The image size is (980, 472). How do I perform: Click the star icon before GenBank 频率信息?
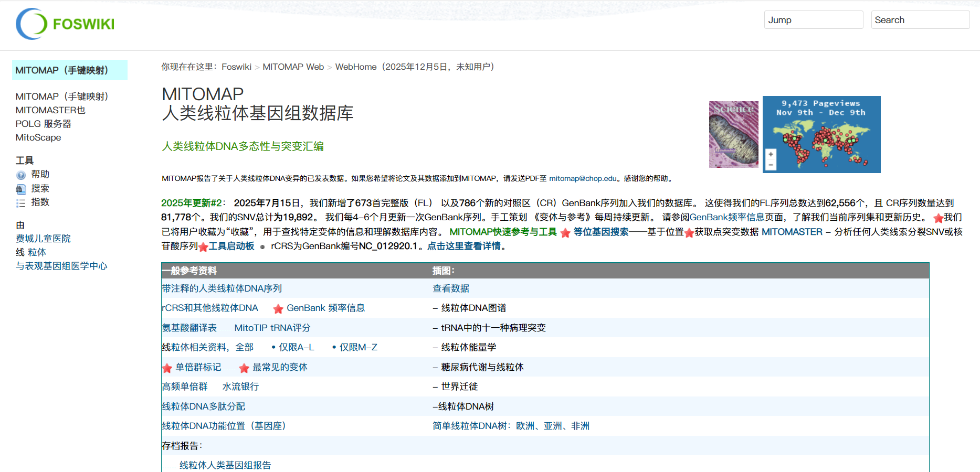coord(278,309)
